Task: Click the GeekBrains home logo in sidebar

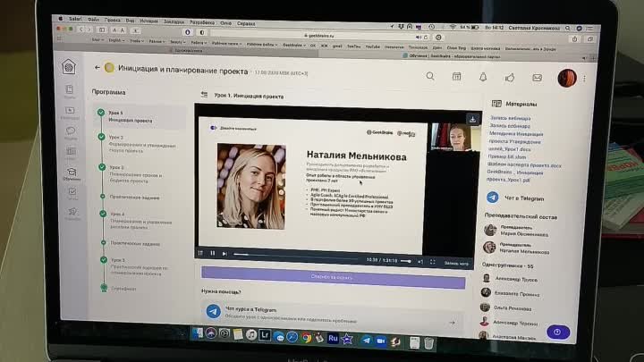Action: click(69, 66)
